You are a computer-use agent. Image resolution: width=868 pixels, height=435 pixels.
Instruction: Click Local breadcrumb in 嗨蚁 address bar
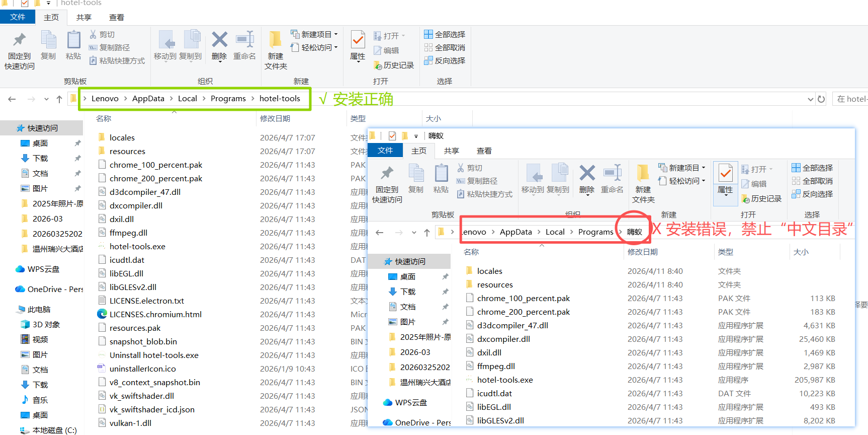[x=555, y=232]
